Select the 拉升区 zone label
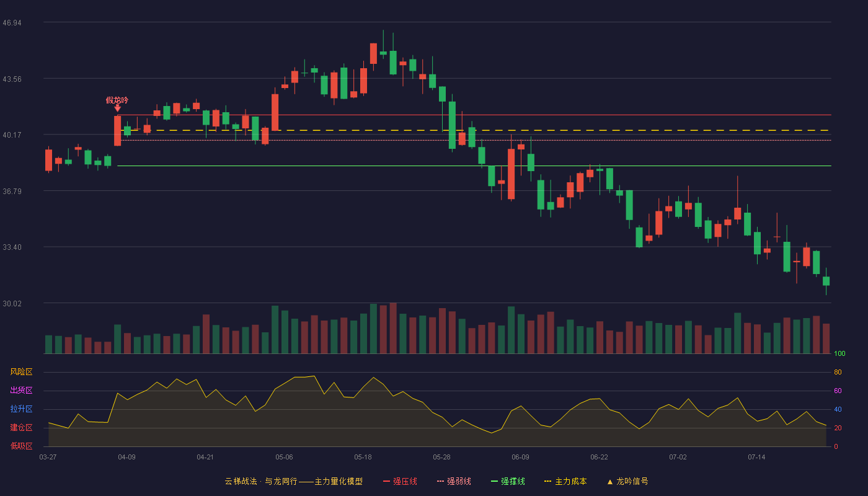868x496 pixels. (x=21, y=409)
